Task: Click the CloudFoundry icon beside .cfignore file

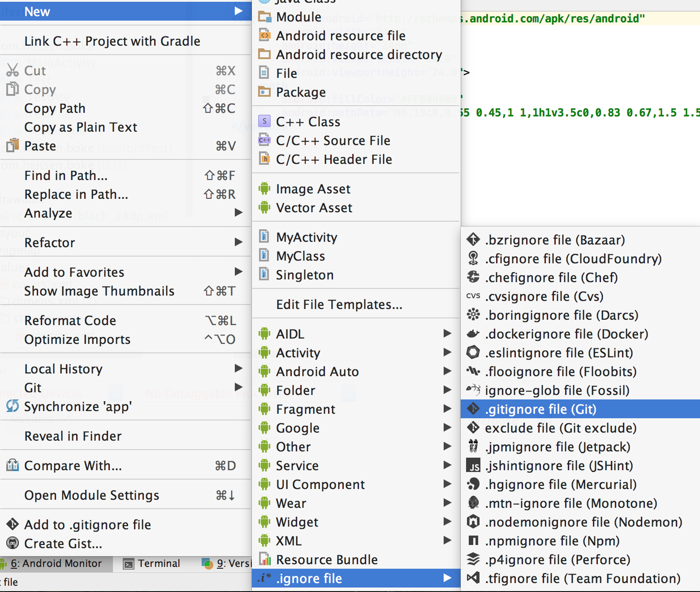Action: click(x=473, y=258)
